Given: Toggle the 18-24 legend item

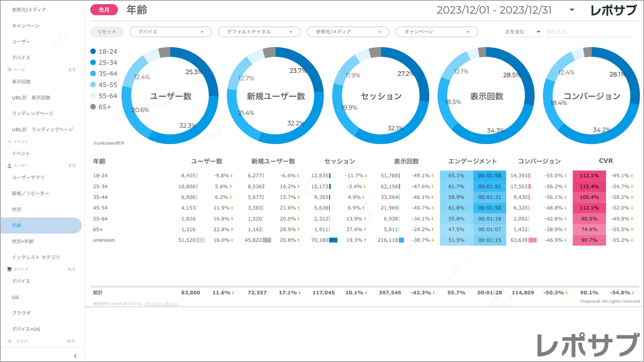Looking at the screenshot, I should [x=104, y=52].
